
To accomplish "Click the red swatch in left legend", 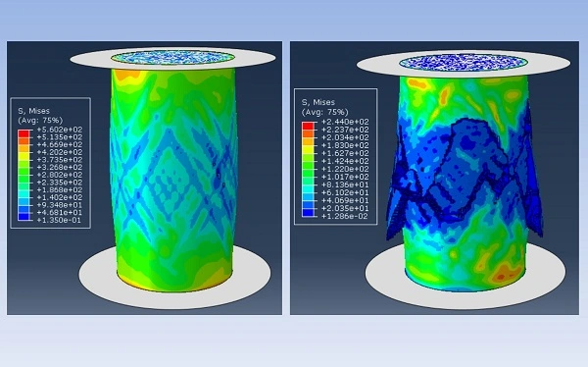I will tap(24, 133).
